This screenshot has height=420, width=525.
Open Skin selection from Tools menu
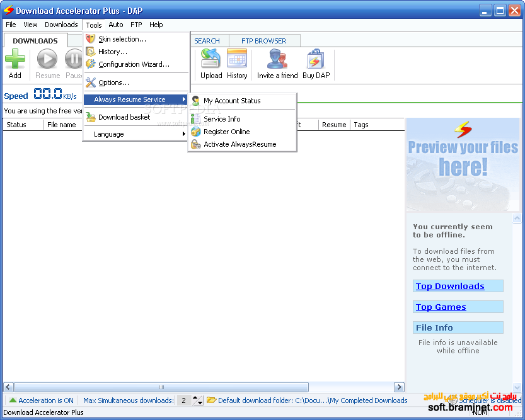[x=122, y=39]
